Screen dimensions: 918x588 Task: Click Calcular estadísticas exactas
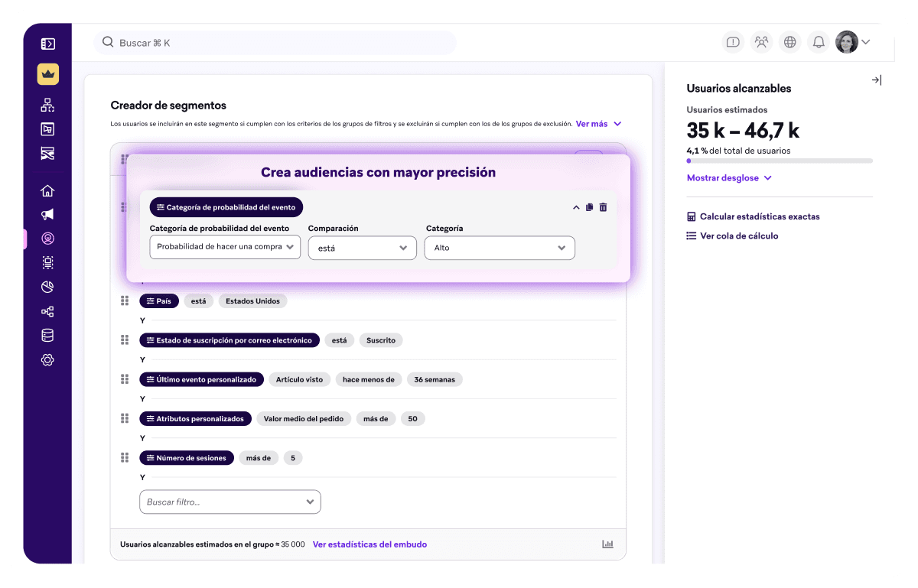tap(753, 216)
